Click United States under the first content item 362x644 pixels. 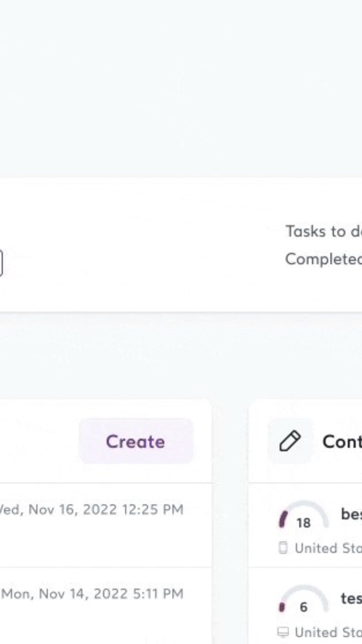coord(328,548)
